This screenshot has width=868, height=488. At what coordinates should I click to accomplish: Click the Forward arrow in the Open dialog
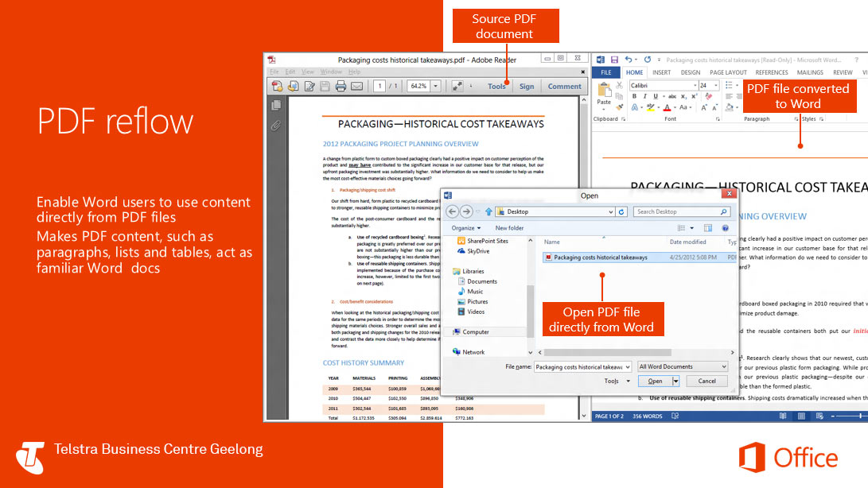467,211
